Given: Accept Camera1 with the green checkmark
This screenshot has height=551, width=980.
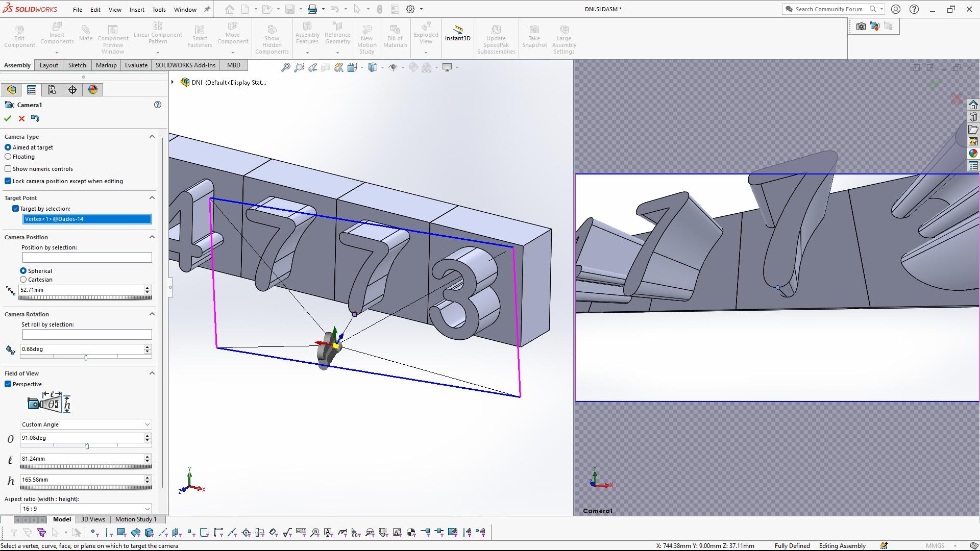Looking at the screenshot, I should tap(8, 118).
